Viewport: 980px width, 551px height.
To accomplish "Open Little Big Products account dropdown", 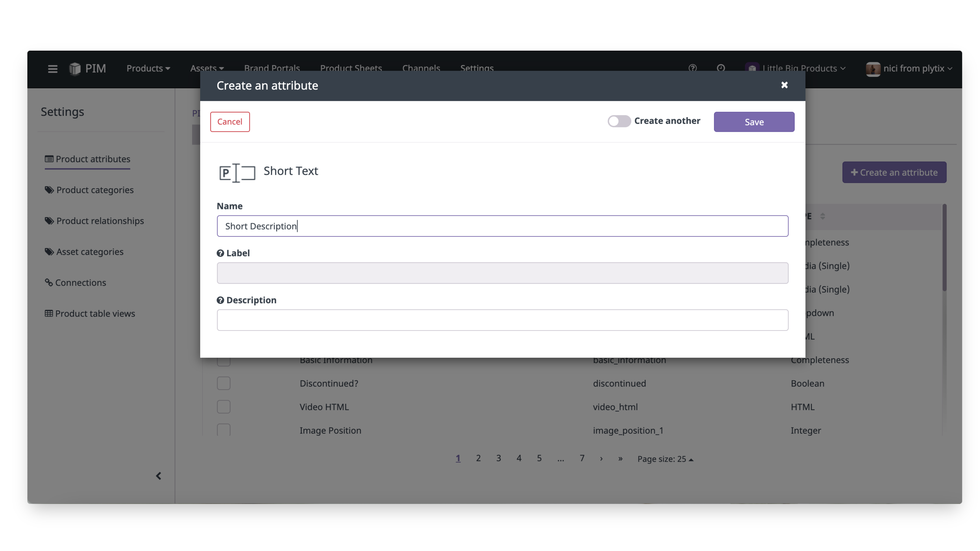I will point(804,68).
